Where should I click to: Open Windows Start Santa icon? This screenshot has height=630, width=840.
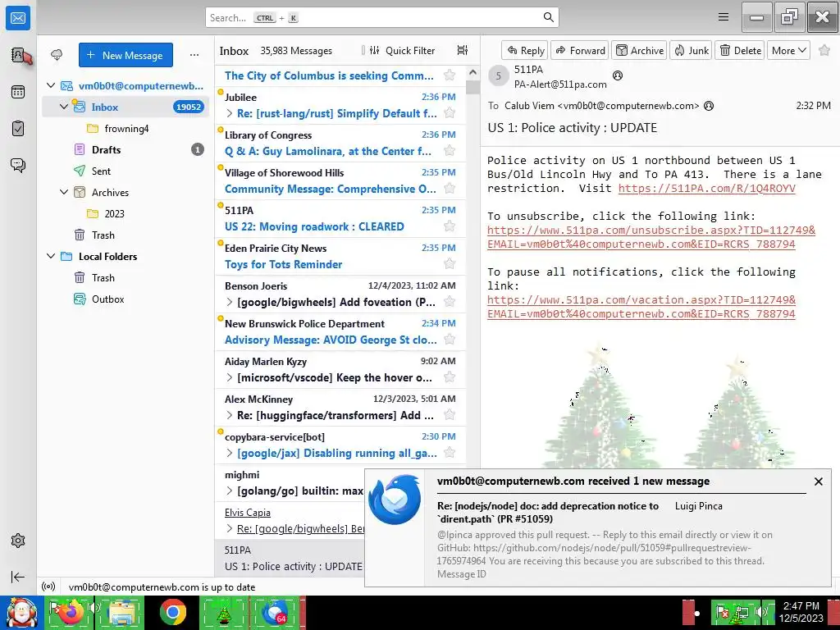coord(21,613)
